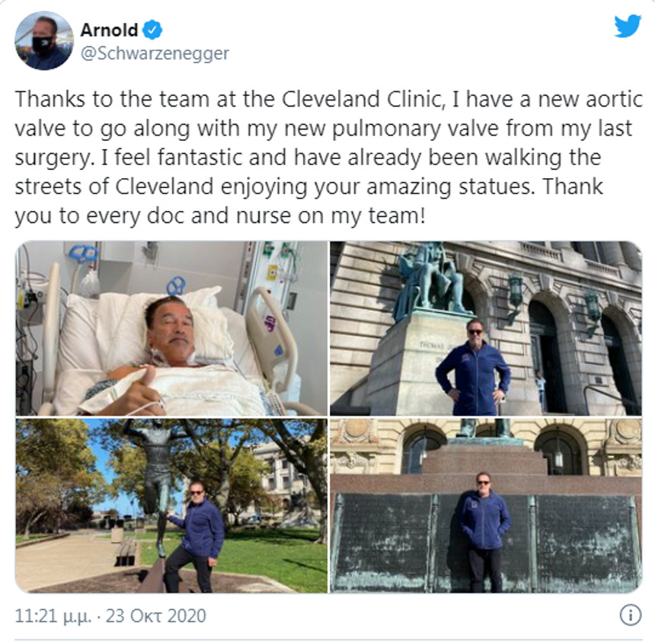Open Arnold's profile avatar
The height and width of the screenshot is (644, 655).
(x=44, y=40)
